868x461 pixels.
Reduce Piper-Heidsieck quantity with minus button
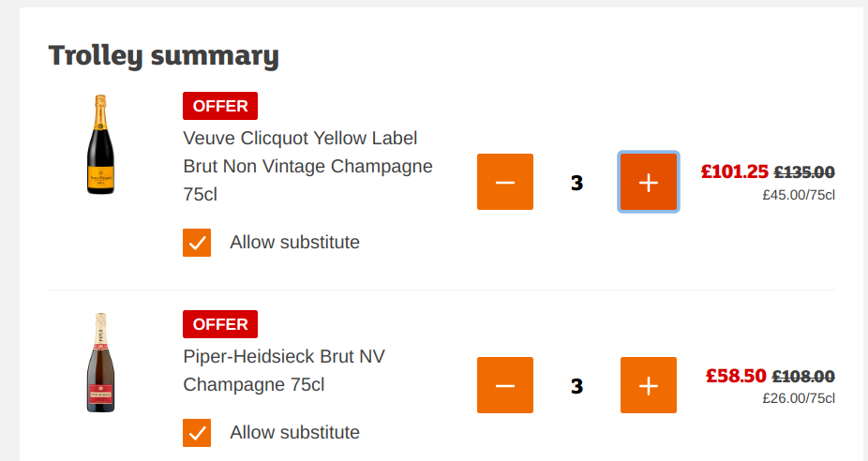[505, 385]
